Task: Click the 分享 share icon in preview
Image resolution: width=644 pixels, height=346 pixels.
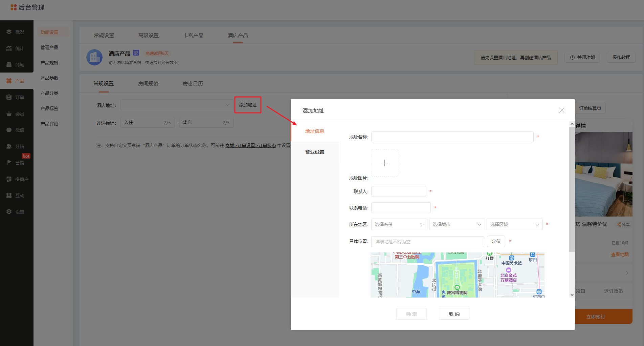Action: [619, 224]
